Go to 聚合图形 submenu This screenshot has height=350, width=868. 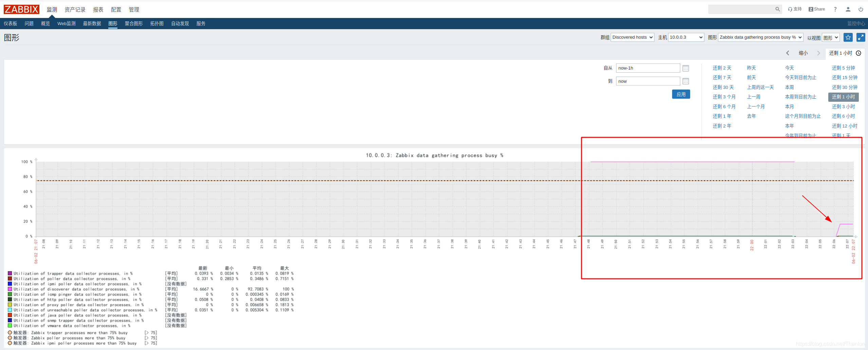coord(134,23)
